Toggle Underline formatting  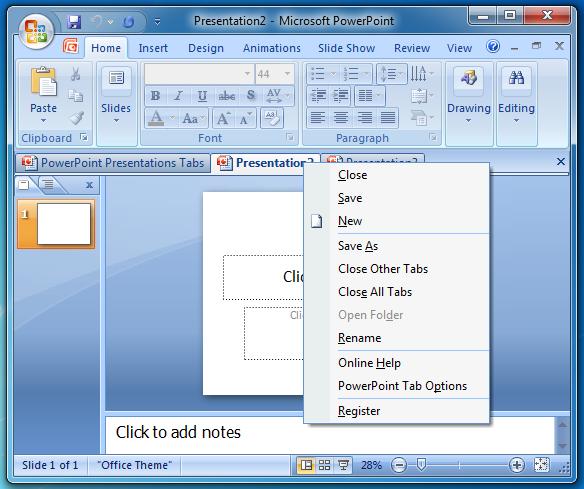202,96
